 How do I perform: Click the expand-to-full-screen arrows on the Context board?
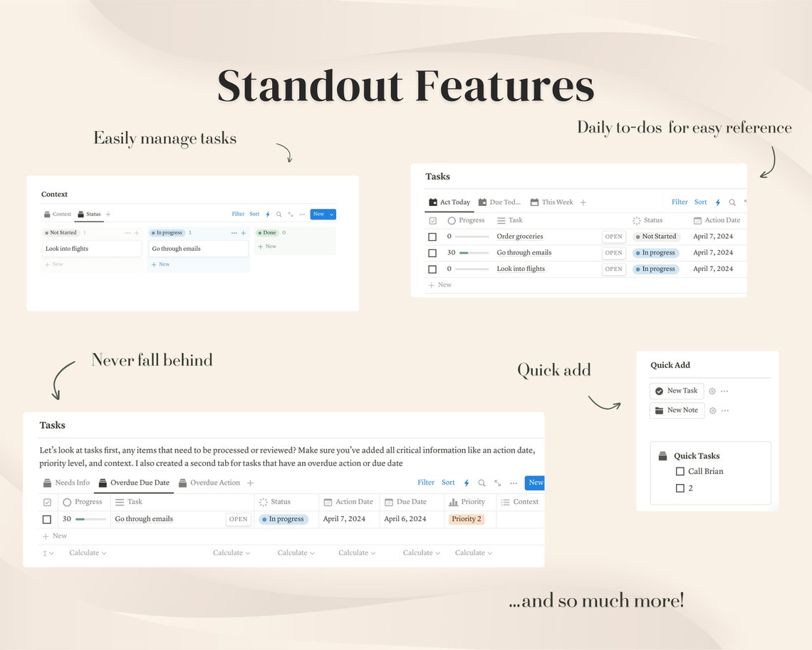(x=291, y=214)
